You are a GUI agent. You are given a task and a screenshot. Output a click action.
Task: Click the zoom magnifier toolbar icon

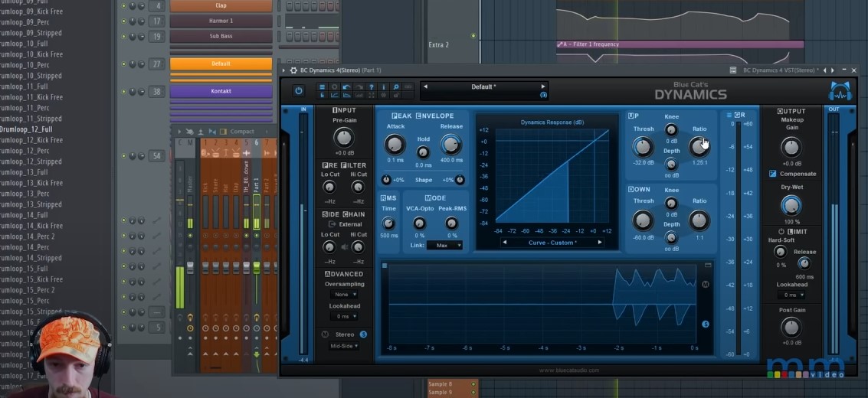coord(396,86)
